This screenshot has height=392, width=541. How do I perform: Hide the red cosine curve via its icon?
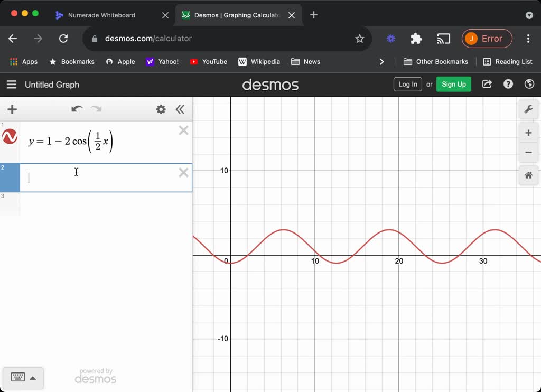pyautogui.click(x=10, y=136)
